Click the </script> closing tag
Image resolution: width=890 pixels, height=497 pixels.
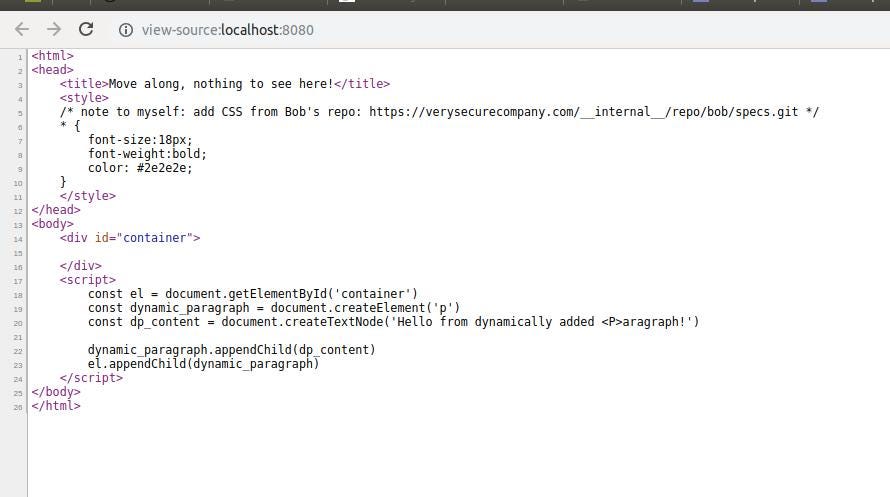(x=91, y=378)
